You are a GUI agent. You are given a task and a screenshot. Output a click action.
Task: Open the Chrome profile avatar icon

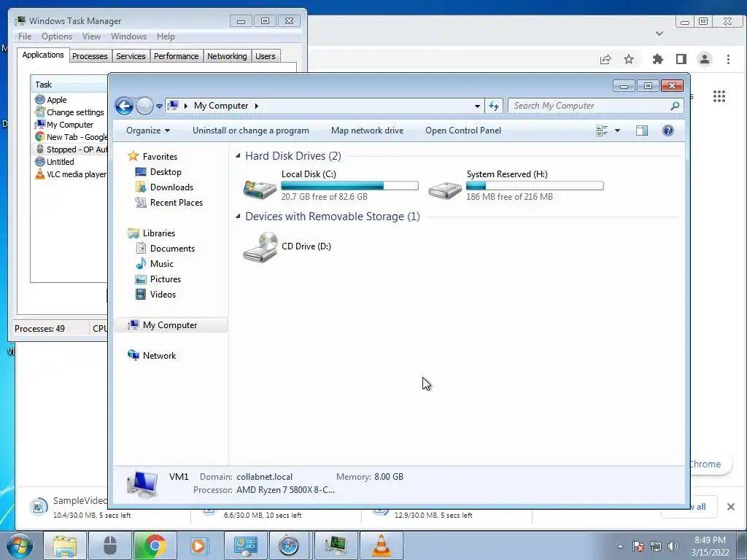point(704,59)
